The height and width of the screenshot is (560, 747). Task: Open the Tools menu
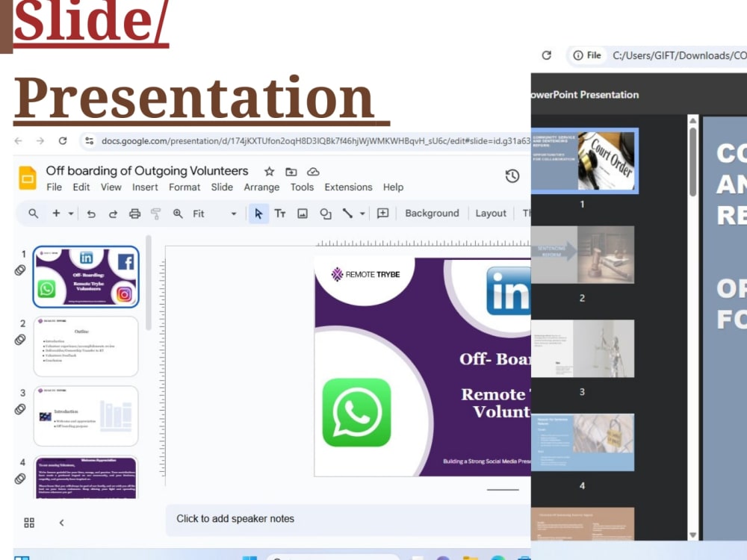pos(302,187)
